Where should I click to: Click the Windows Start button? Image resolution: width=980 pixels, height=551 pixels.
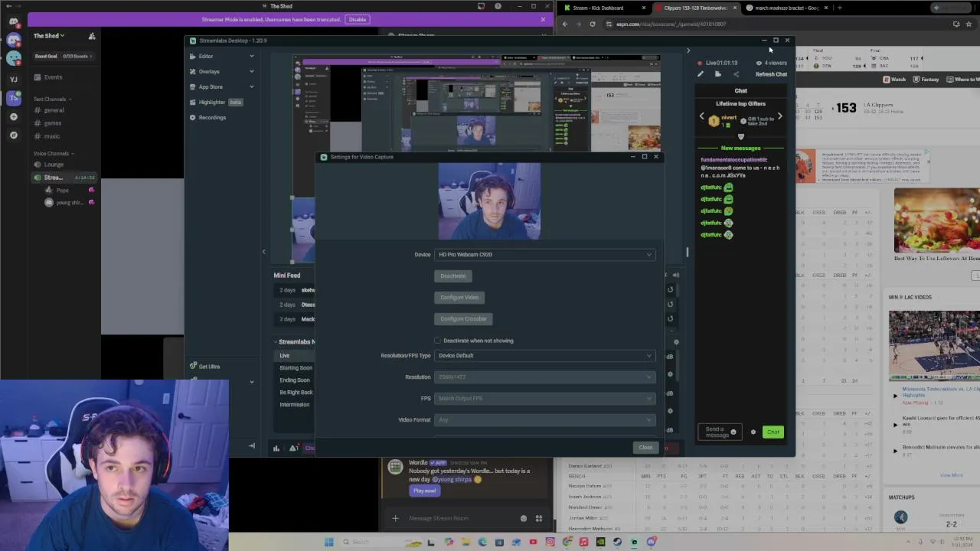click(329, 542)
